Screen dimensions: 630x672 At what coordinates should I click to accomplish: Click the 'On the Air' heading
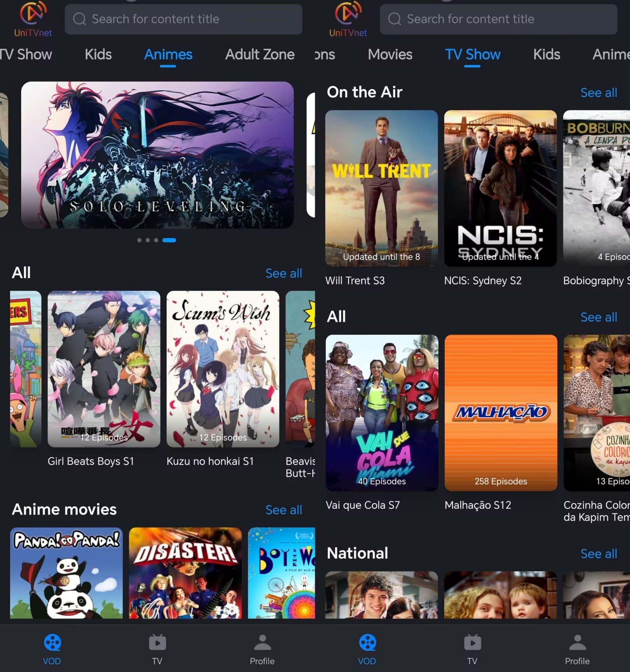click(x=364, y=92)
